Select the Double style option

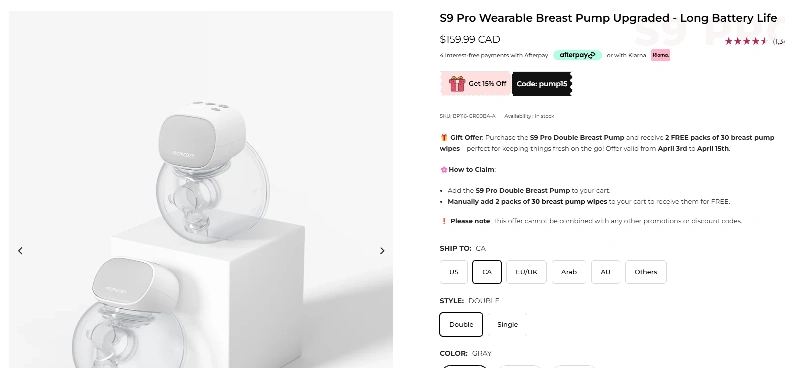(x=461, y=324)
